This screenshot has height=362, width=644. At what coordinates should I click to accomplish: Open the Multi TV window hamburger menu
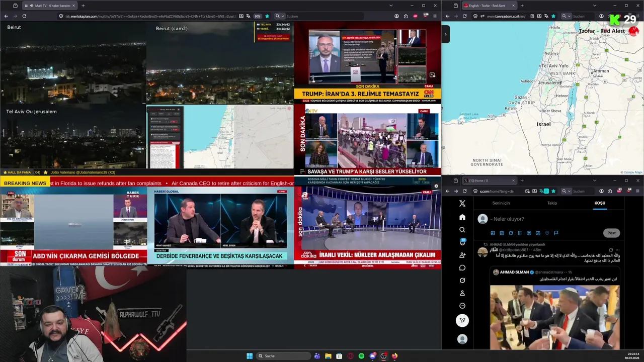[x=435, y=16]
